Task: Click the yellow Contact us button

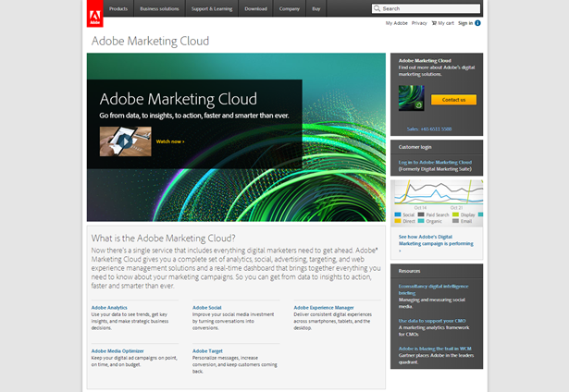Action: pos(453,100)
